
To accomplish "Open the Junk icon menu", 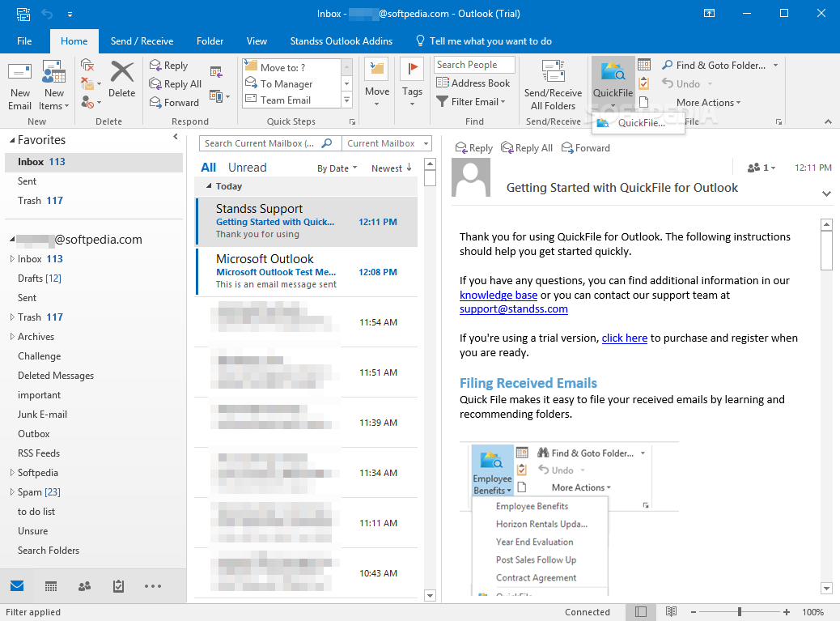I will point(91,102).
